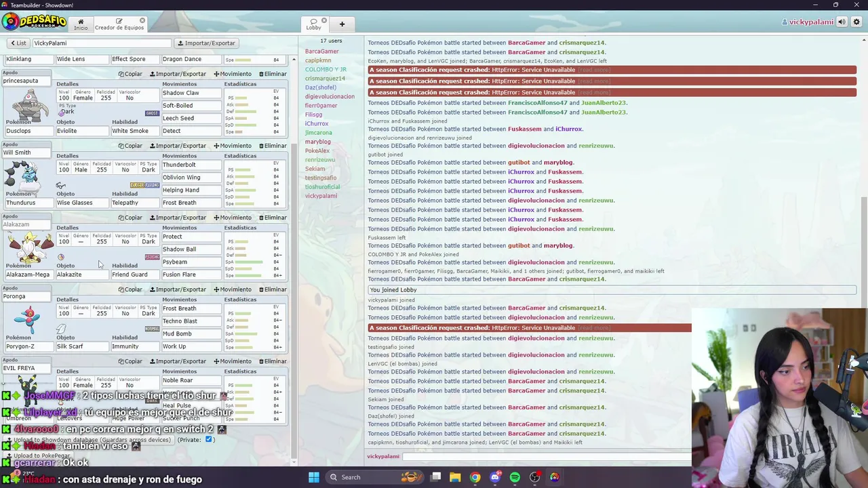The height and width of the screenshot is (488, 868).
Task: Edit the princesaputa nickname field
Action: (26, 81)
